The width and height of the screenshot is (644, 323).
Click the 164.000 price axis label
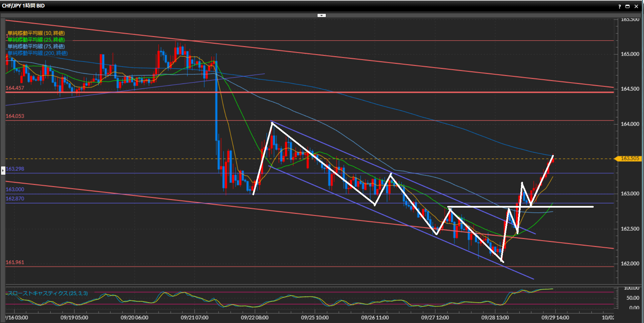(x=630, y=124)
